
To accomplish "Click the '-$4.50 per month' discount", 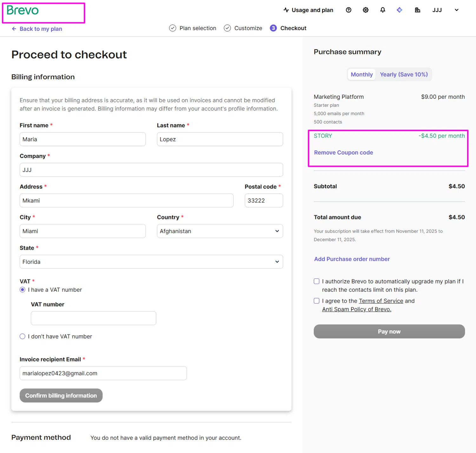I will click(x=441, y=136).
